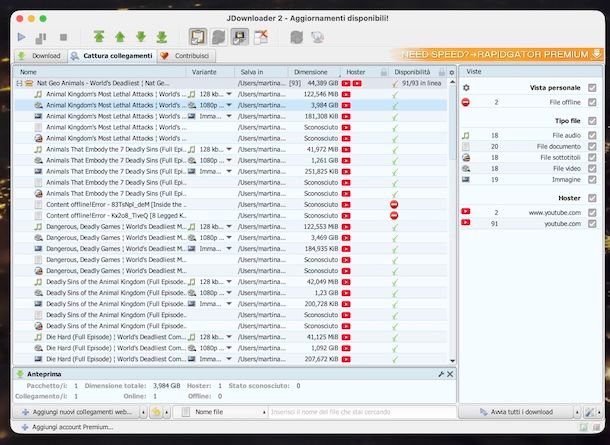Viewport: 610px width, 445px height.
Task: Toggle the Tipo file group checkbox
Action: 592,121
